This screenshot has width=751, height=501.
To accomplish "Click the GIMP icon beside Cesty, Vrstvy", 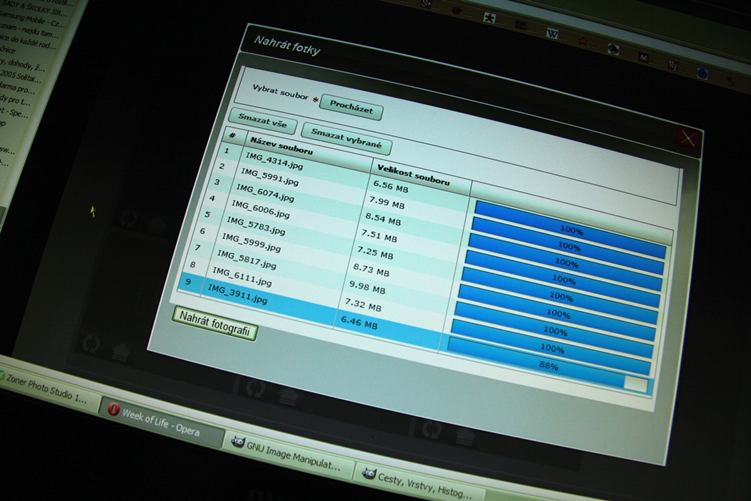I will pos(369,474).
